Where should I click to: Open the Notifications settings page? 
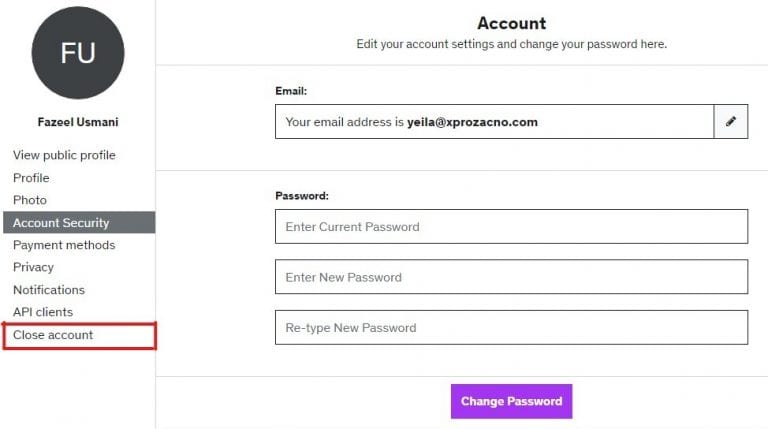click(49, 290)
